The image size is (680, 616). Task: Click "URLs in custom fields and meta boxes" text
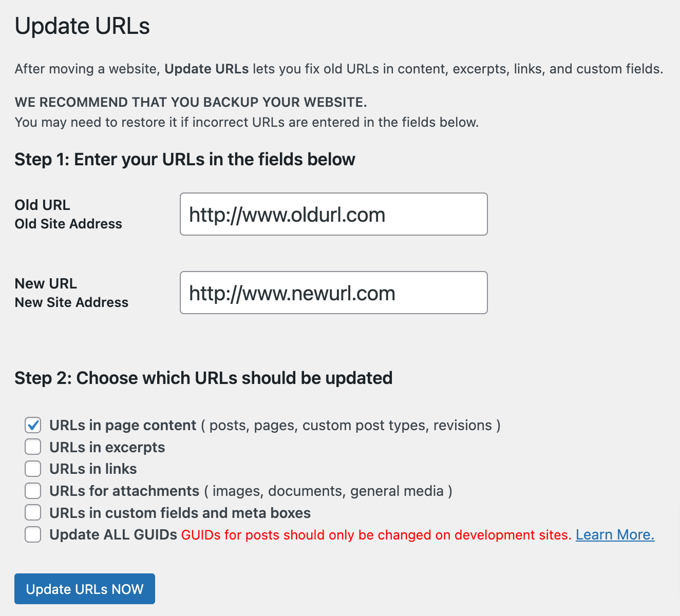[x=180, y=513]
